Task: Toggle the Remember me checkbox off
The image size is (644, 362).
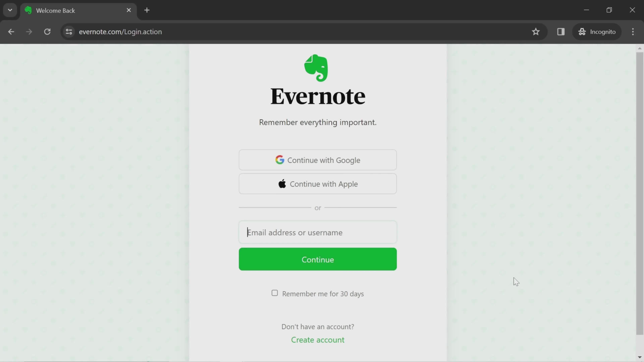Action: pos(275,293)
